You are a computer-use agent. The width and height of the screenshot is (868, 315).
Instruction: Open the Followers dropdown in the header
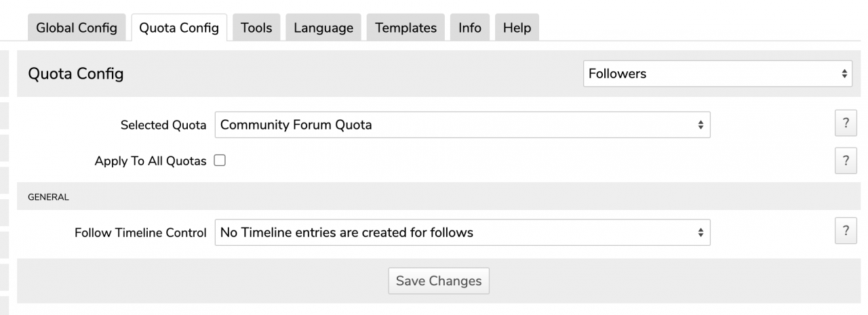point(717,74)
